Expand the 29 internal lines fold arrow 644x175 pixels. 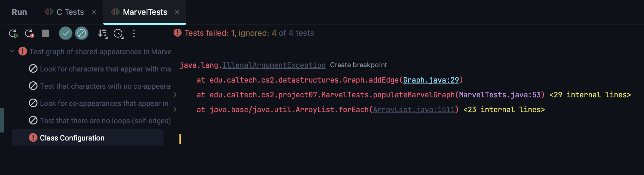coord(175,95)
